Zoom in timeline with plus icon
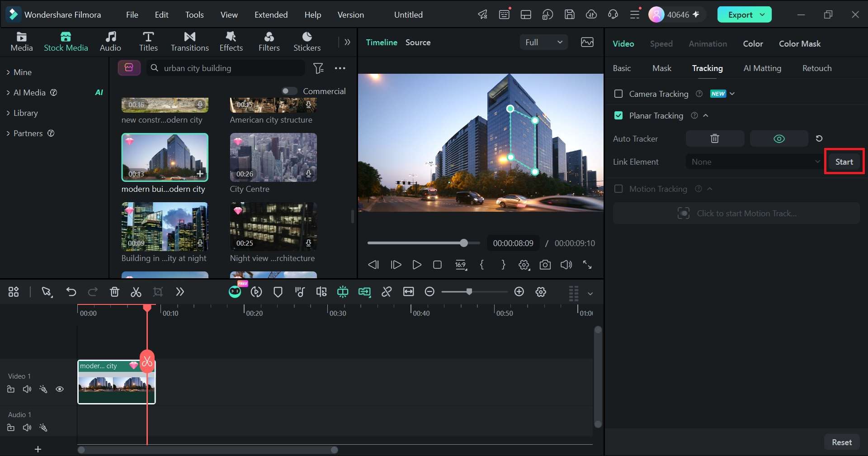This screenshot has height=456, width=868. pos(519,292)
